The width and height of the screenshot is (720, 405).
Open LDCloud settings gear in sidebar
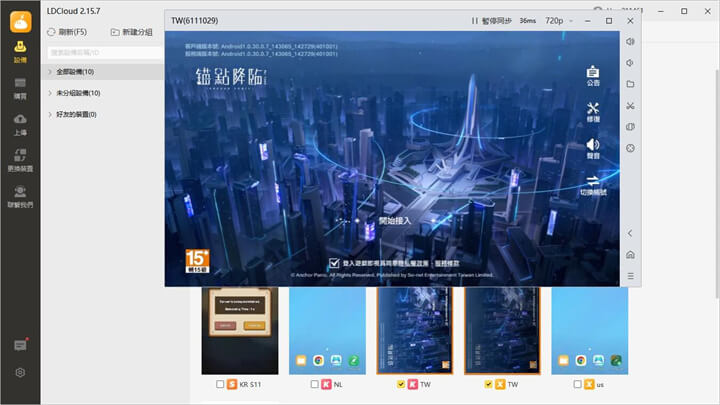20,372
